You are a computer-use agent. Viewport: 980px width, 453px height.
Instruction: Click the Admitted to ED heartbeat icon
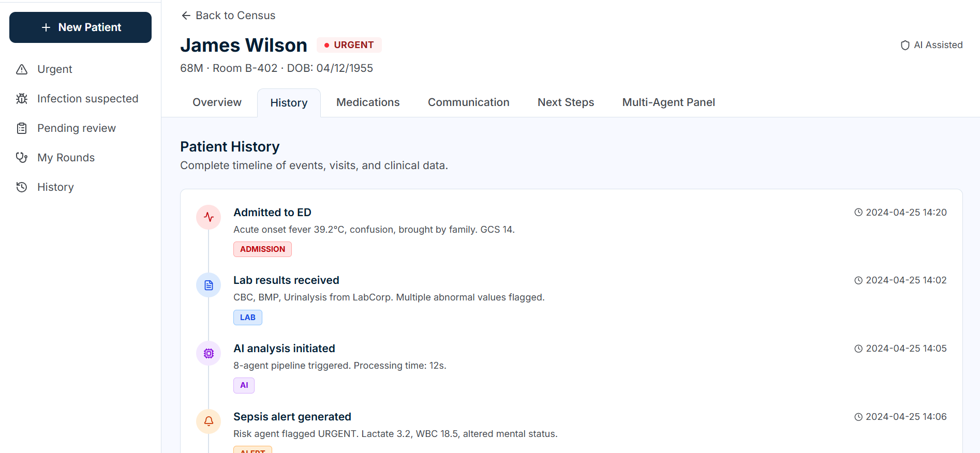click(x=209, y=217)
